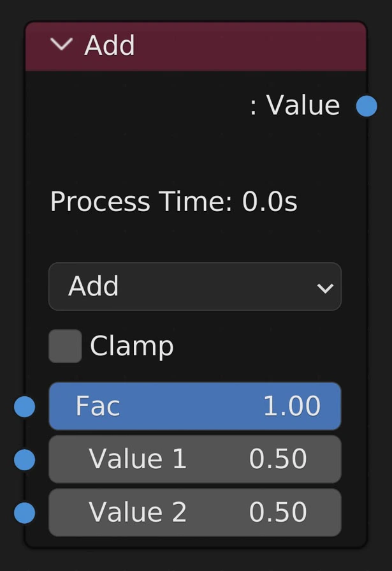Click the Process Time label
This screenshot has width=392, height=571.
point(173,202)
